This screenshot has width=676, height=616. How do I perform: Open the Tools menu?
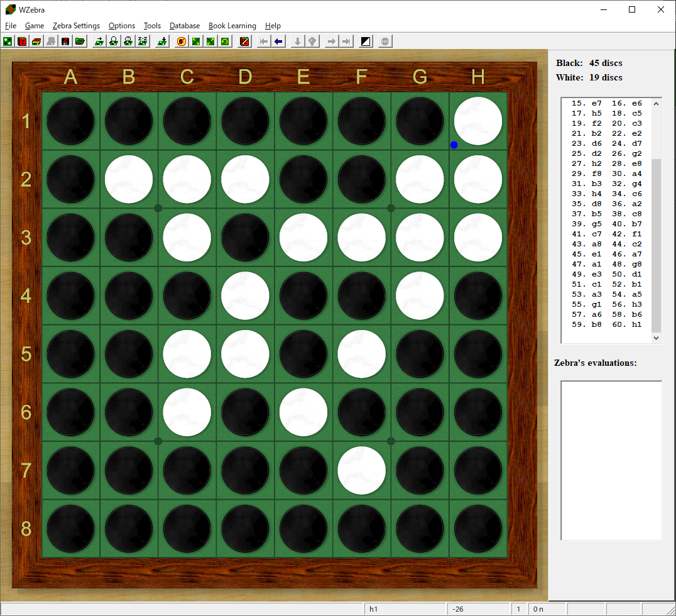152,26
